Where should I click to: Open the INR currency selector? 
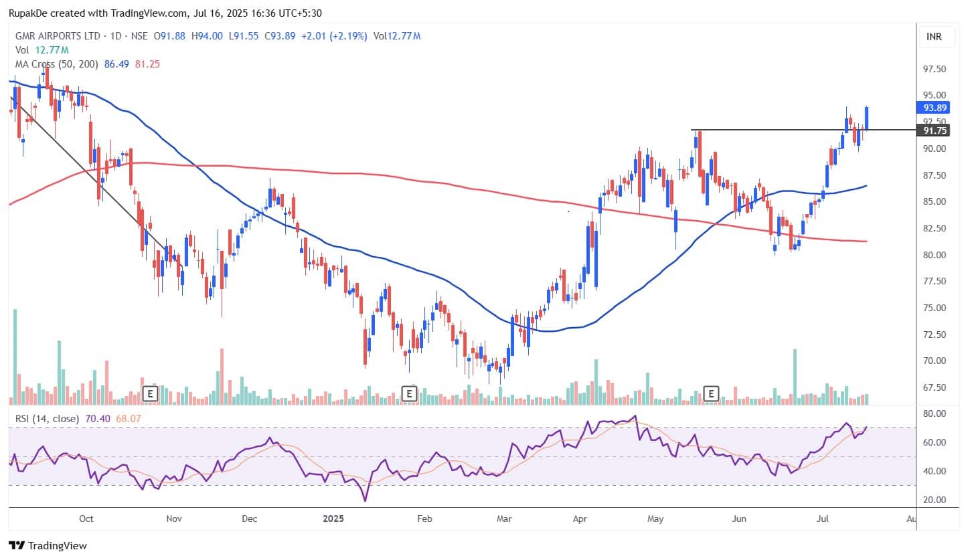click(933, 36)
